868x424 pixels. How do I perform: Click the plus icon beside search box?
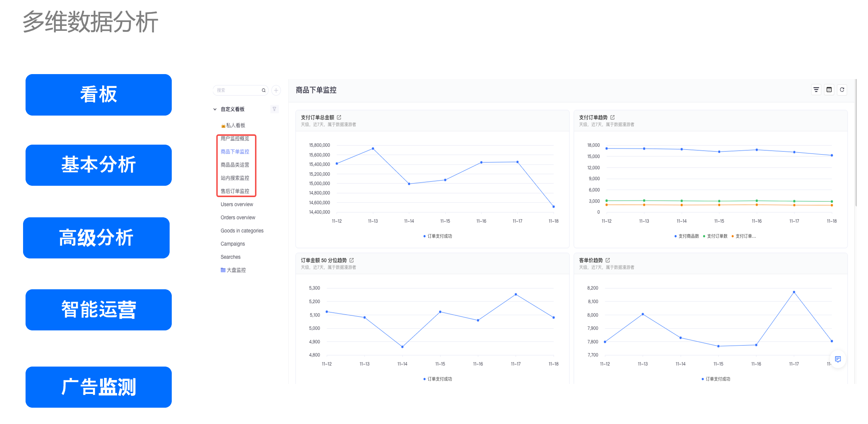(x=276, y=90)
